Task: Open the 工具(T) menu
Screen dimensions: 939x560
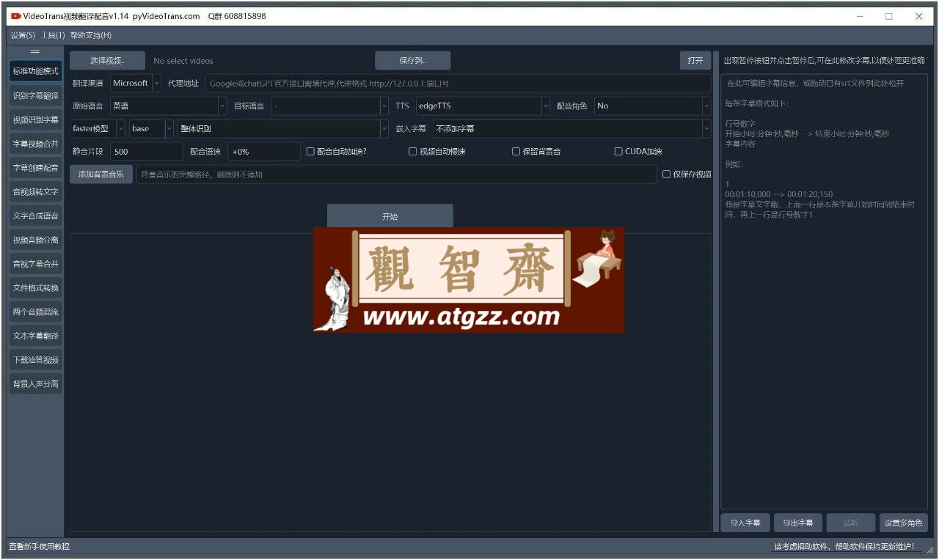Action: (53, 35)
